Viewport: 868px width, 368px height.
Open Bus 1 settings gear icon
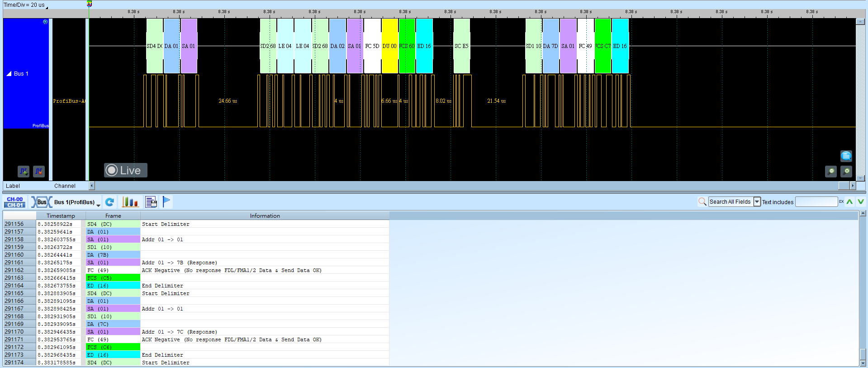tap(45, 22)
